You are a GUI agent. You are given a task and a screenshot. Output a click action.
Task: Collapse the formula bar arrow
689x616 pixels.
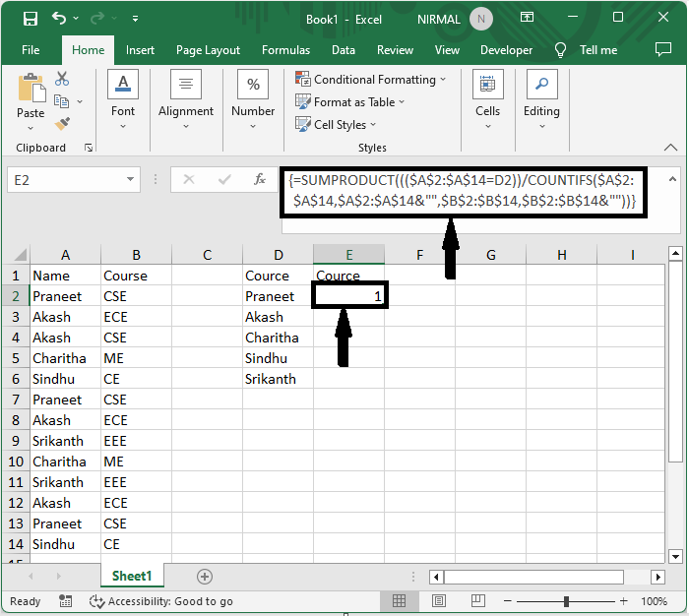point(672,179)
